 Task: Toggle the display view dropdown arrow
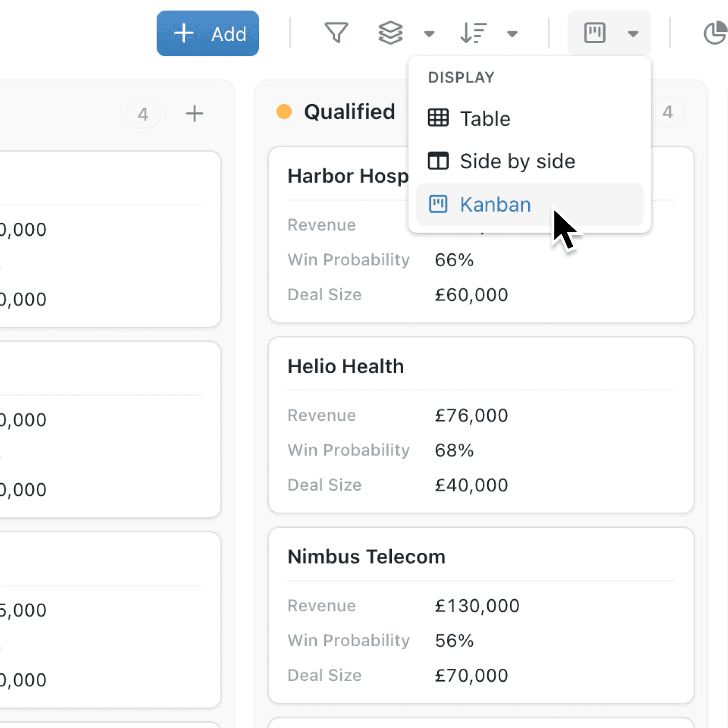(x=633, y=33)
